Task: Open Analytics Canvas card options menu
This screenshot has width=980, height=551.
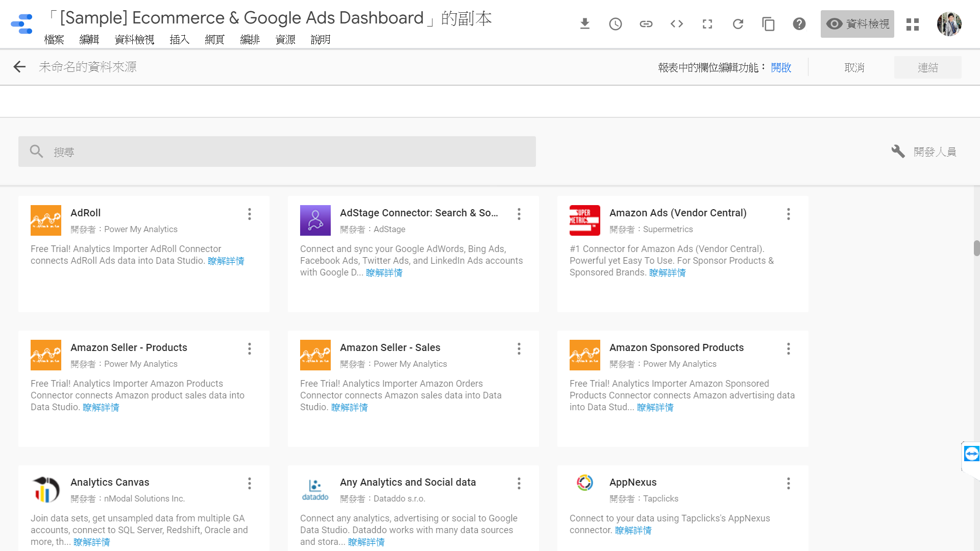Action: (x=250, y=483)
